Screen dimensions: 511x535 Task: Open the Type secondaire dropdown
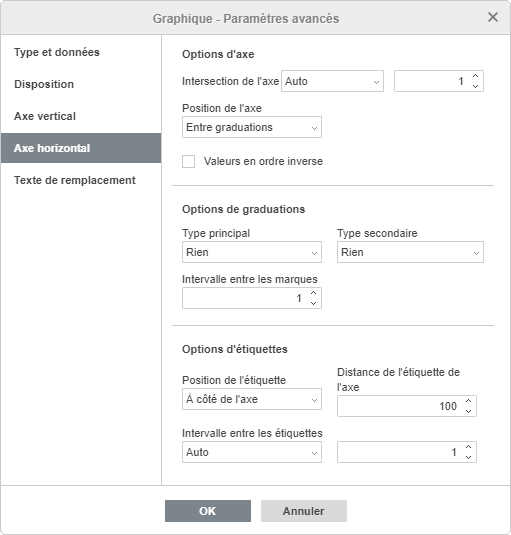[410, 252]
